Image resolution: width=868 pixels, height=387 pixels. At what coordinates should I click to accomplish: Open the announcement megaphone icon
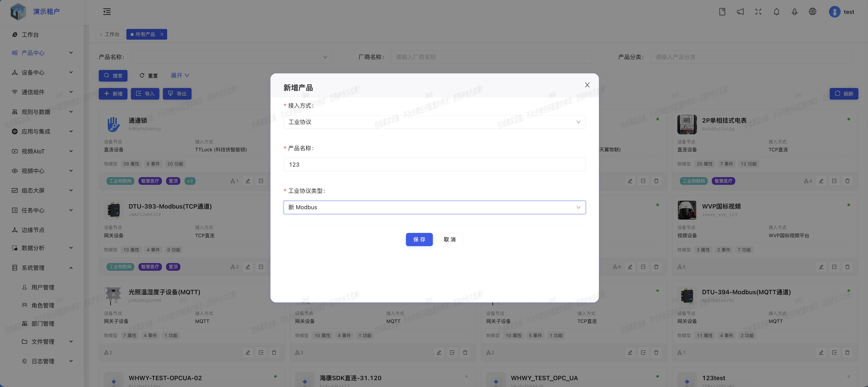[x=740, y=12]
